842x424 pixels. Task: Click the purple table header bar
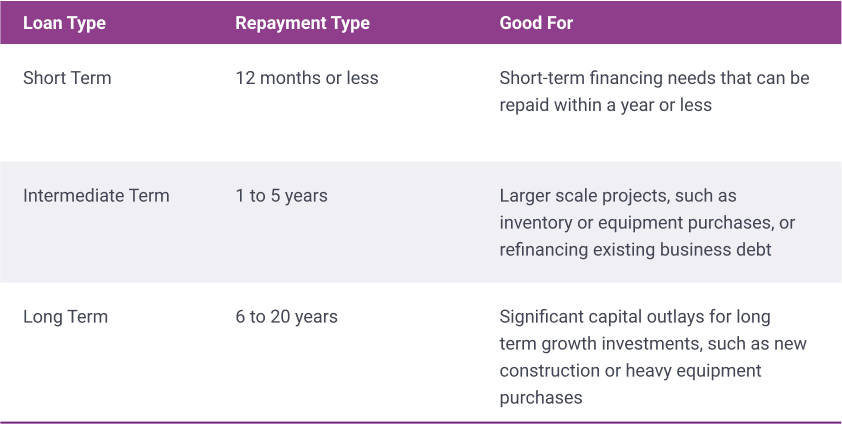coord(421,23)
